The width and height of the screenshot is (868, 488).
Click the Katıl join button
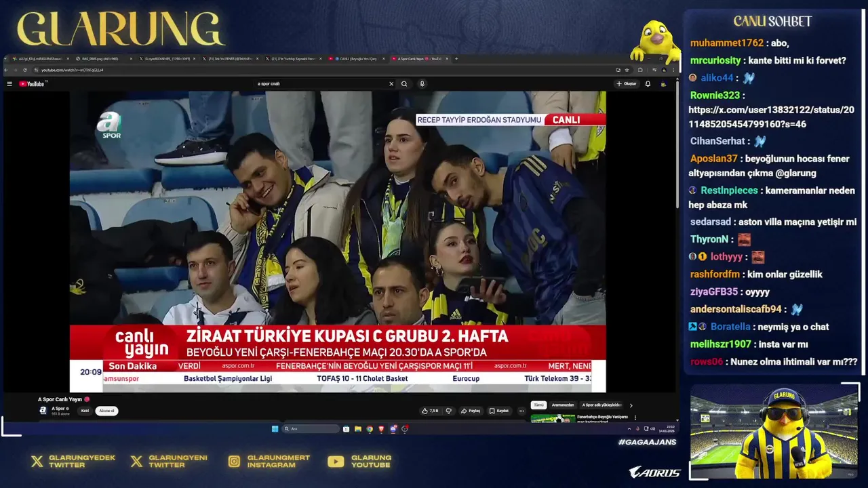85,411
